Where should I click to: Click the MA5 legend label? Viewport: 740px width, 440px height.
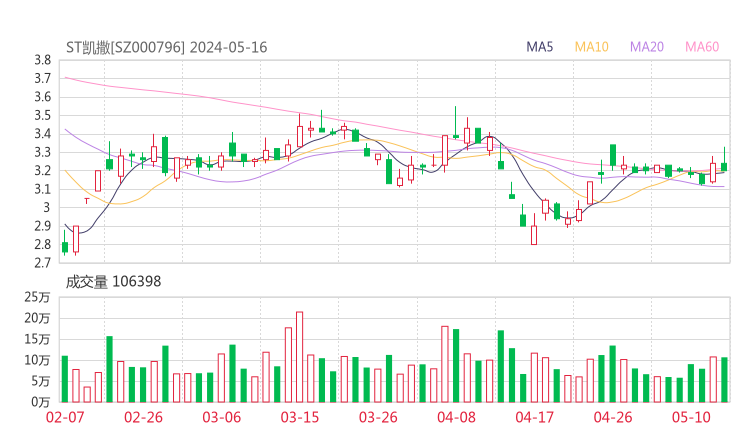pyautogui.click(x=539, y=47)
